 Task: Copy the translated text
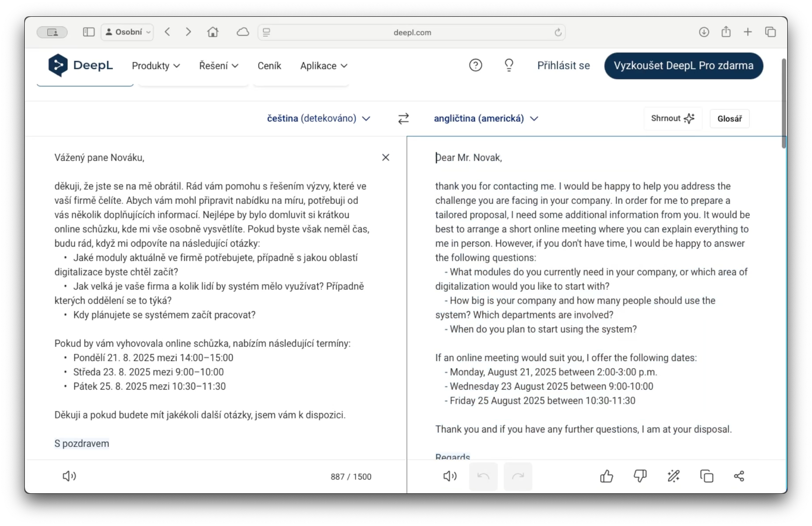point(707,476)
